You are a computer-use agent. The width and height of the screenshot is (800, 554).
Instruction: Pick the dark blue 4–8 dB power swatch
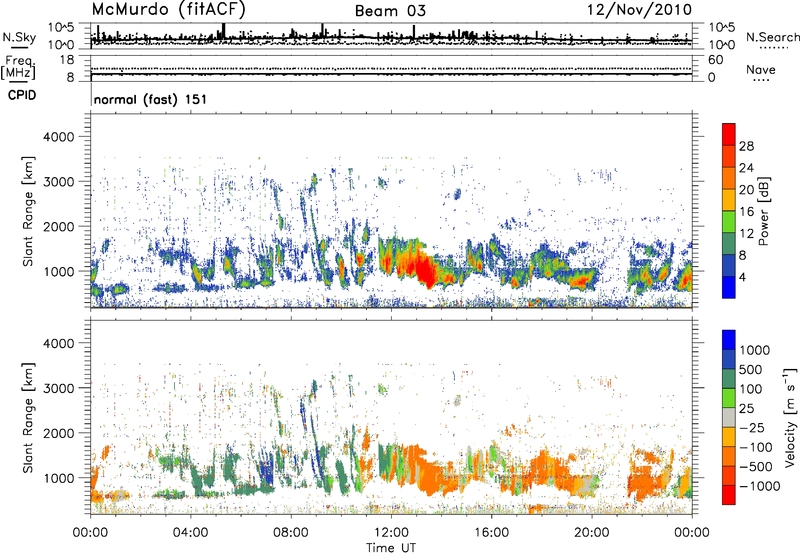(729, 266)
